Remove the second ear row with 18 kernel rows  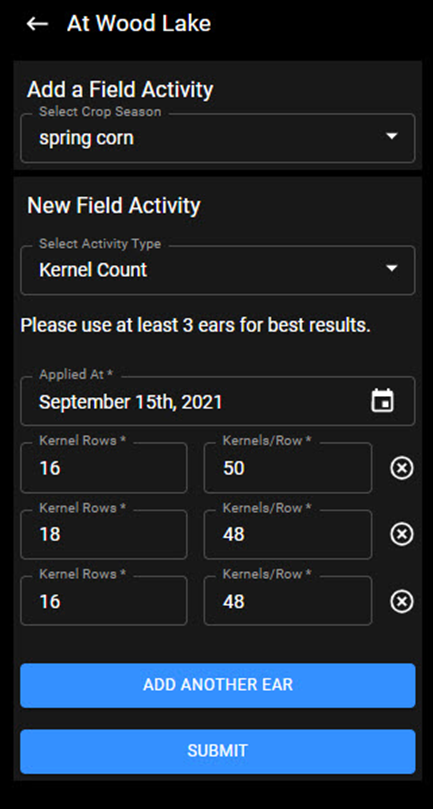point(402,534)
